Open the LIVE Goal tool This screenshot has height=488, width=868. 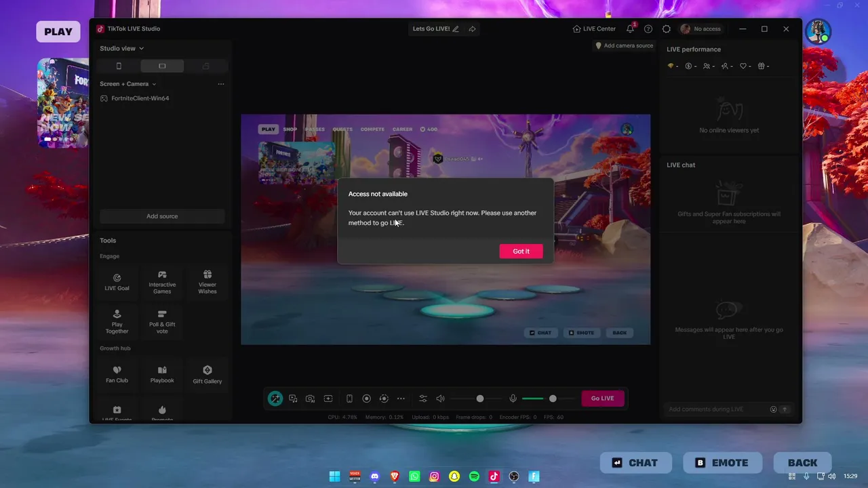pyautogui.click(x=117, y=282)
